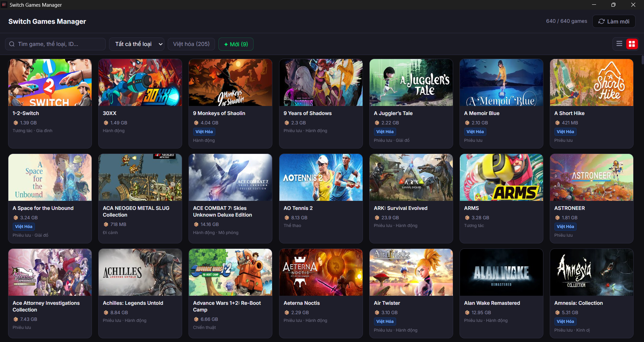
Task: Click the size box icon for ARK: Survival Evolved
Action: coord(377,218)
